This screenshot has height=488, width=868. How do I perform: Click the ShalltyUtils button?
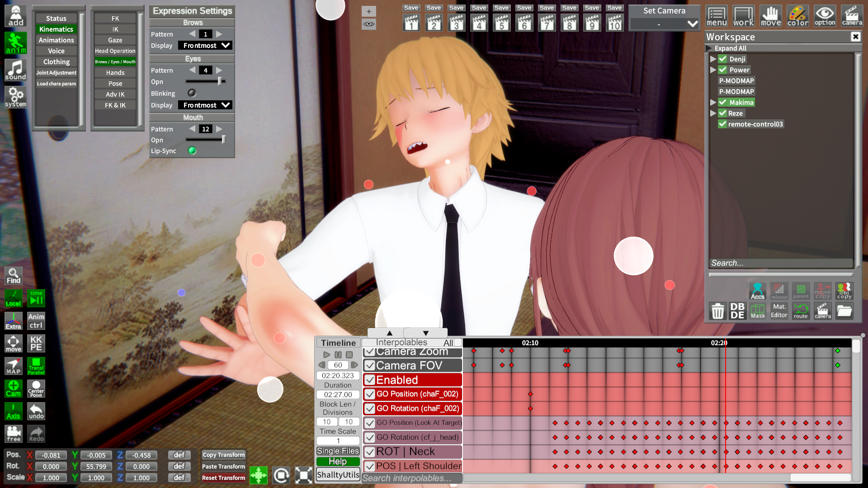click(x=338, y=474)
